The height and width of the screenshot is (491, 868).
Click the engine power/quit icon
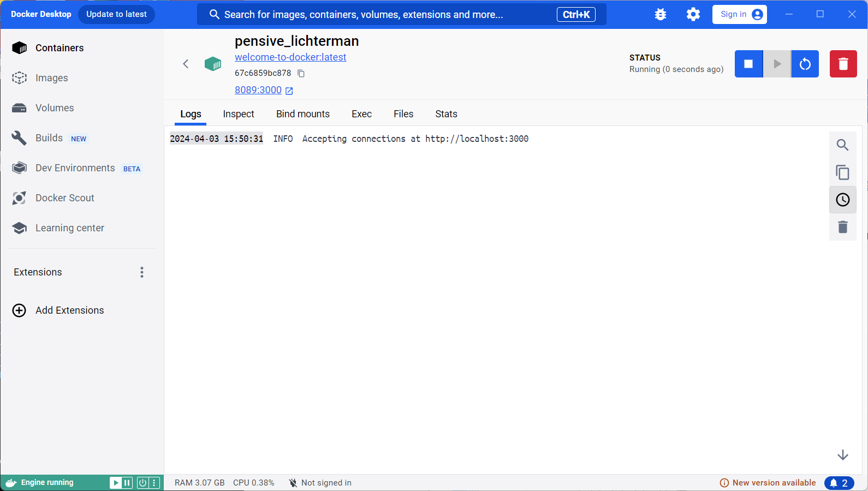142,483
